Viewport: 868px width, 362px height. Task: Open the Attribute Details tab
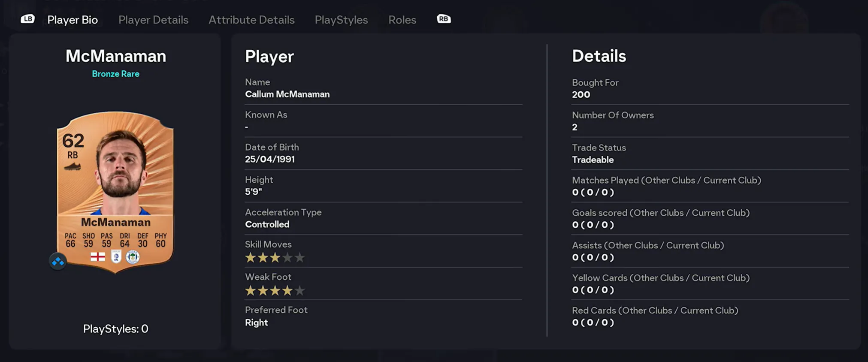[251, 20]
